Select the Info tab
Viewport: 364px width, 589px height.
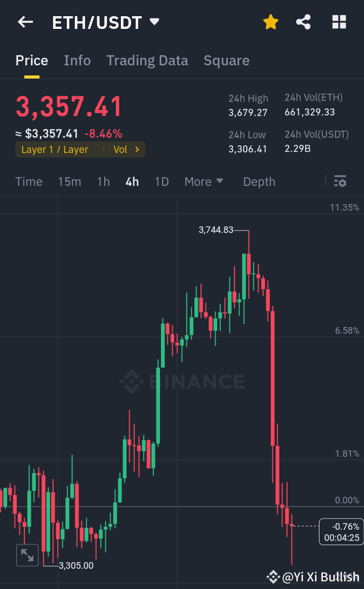(x=77, y=60)
